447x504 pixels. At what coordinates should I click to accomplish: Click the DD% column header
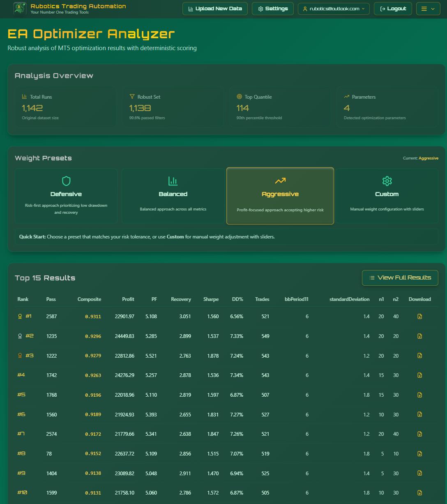point(237,299)
